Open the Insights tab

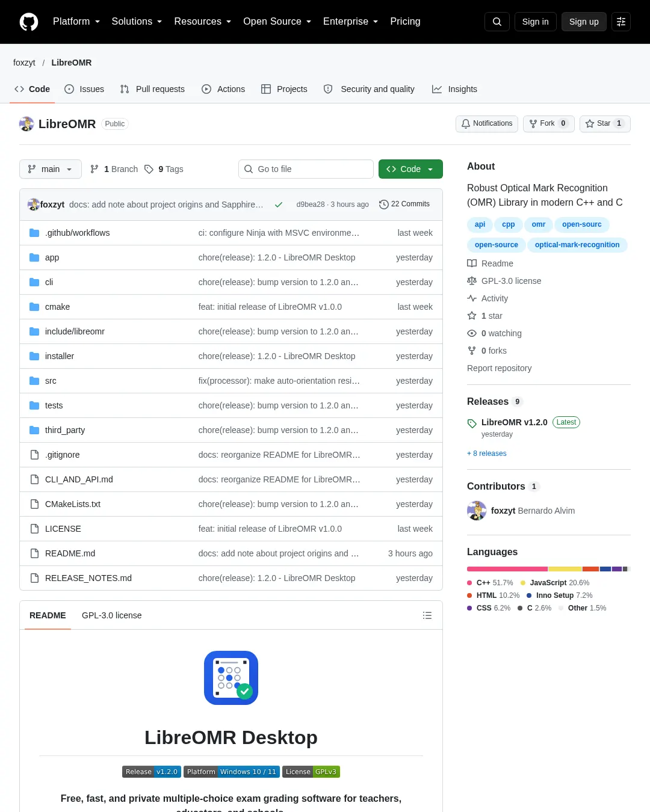pyautogui.click(x=454, y=89)
